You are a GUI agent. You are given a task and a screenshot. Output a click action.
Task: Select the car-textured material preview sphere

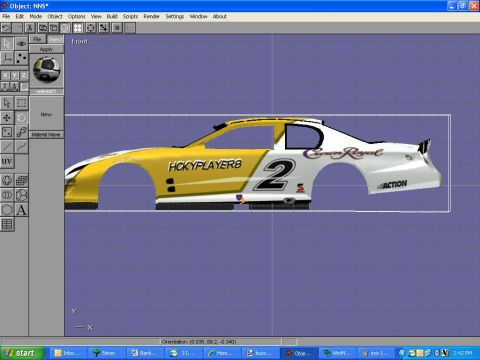tap(46, 70)
